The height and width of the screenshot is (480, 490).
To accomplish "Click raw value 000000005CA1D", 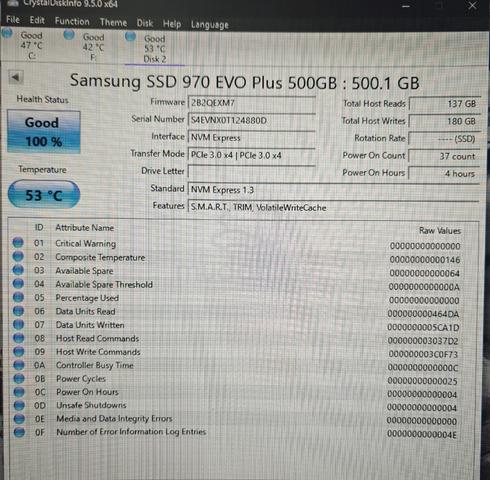I will point(423,327).
